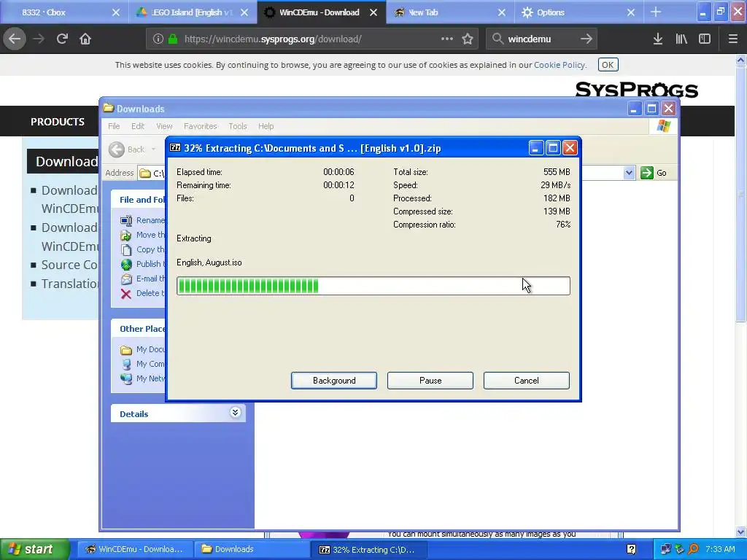Click Back button in Downloads explorer window
747x560 pixels.
[x=127, y=149]
